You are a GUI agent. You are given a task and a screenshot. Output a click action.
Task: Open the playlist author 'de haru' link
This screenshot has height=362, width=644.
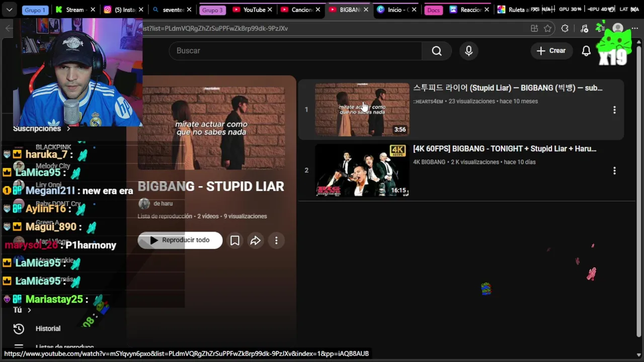pos(163,204)
